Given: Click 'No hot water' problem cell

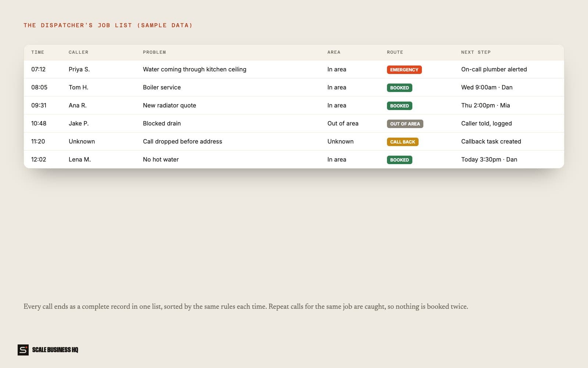Looking at the screenshot, I should click(x=161, y=159).
